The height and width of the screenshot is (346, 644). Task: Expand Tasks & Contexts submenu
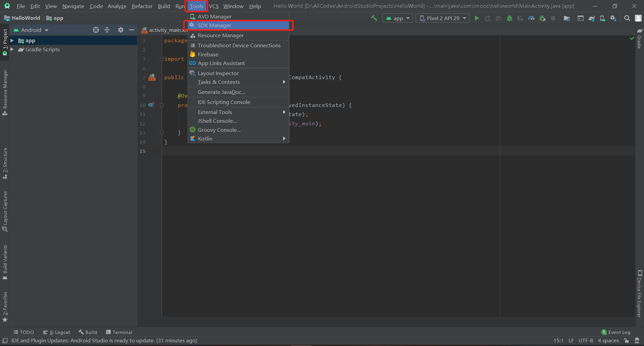point(238,82)
